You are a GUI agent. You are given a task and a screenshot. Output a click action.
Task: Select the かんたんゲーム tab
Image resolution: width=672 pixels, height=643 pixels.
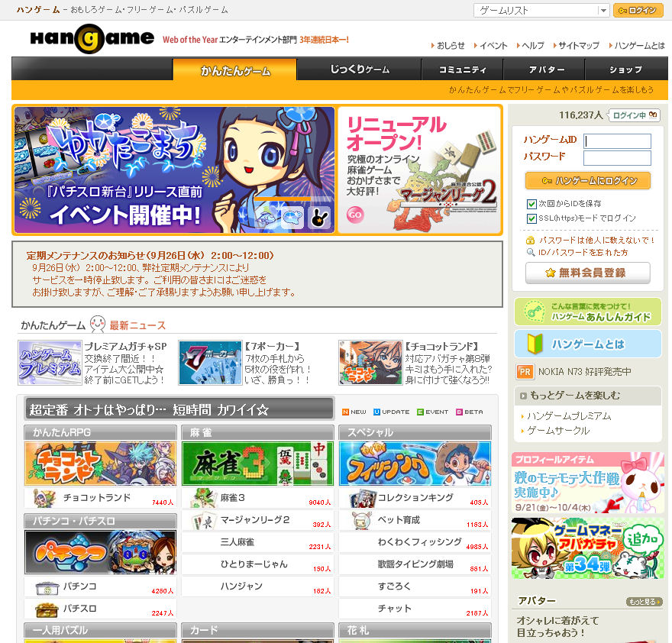point(235,70)
